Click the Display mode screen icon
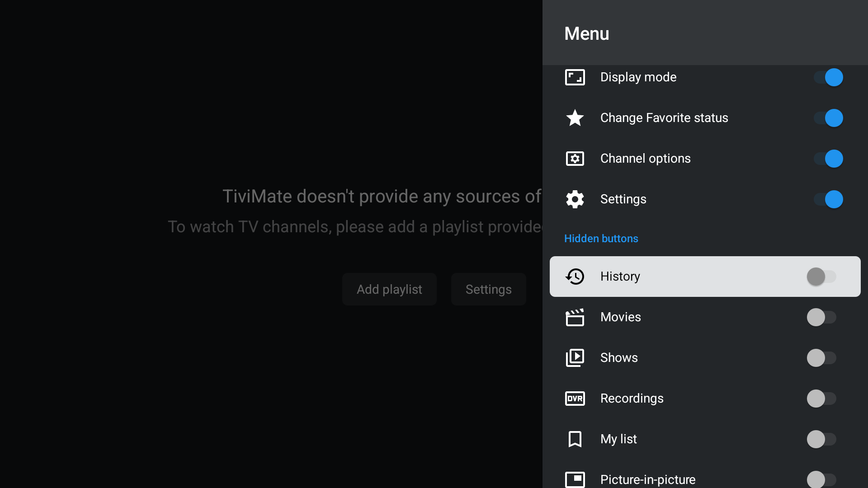The width and height of the screenshot is (868, 488). tap(575, 77)
